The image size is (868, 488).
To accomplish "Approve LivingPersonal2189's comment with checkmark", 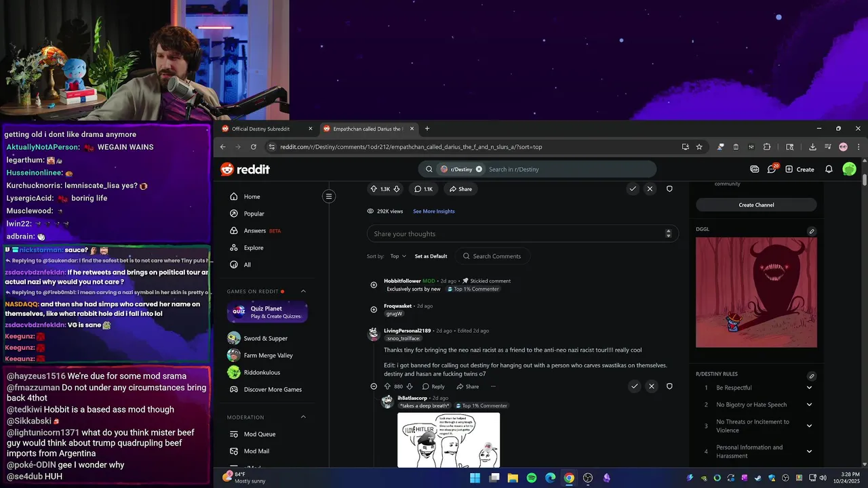I will pos(634,386).
